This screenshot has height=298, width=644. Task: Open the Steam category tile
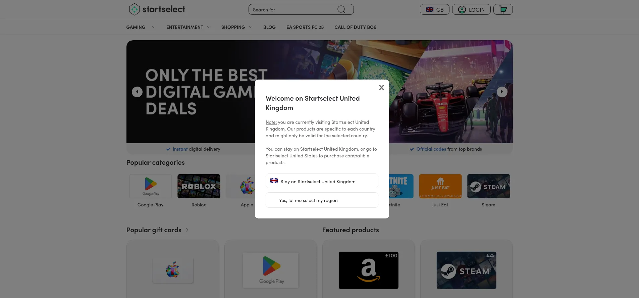pos(489,186)
